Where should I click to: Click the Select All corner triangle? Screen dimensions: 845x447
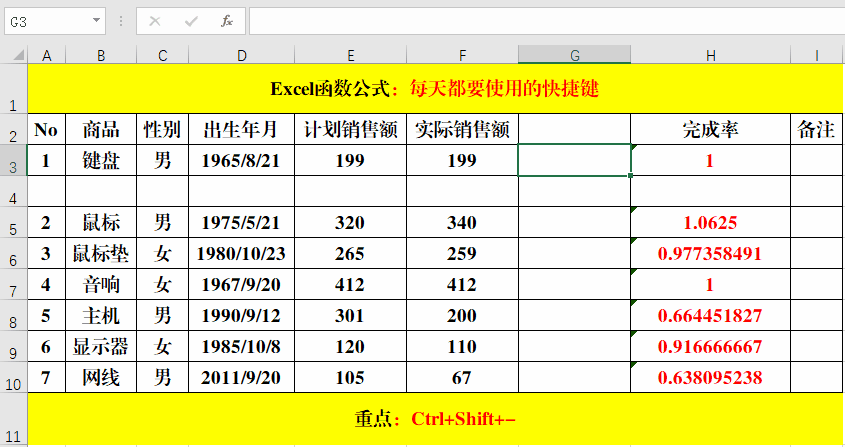click(x=18, y=55)
